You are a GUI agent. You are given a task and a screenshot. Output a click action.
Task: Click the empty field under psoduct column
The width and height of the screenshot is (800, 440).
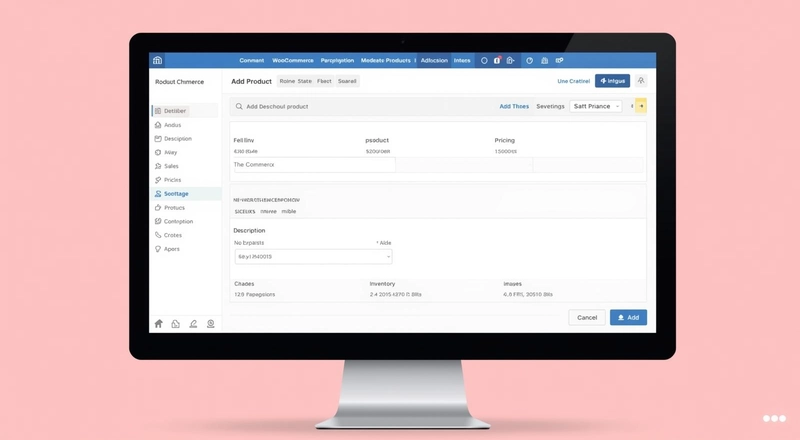click(464, 165)
